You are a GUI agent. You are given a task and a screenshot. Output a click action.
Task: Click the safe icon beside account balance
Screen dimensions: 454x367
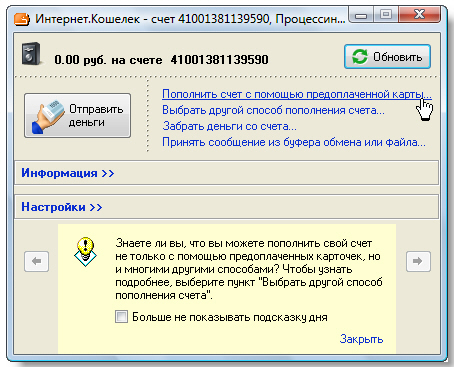coord(31,54)
